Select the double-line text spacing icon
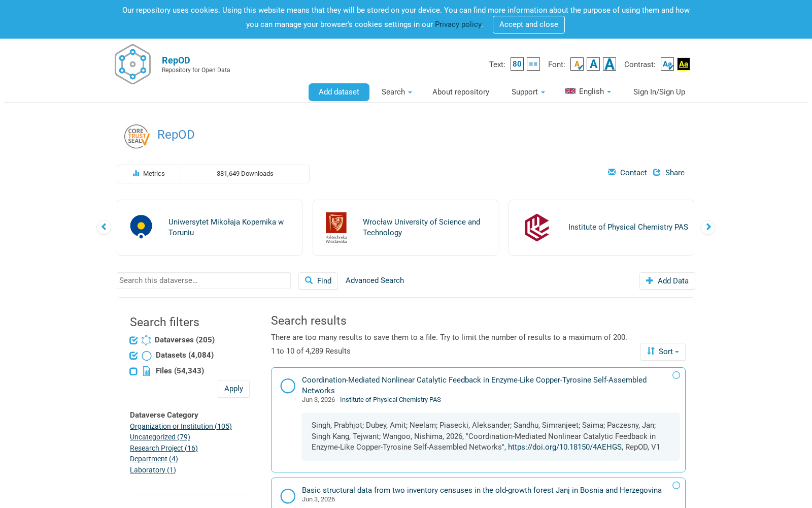The width and height of the screenshot is (812, 508). (x=533, y=64)
